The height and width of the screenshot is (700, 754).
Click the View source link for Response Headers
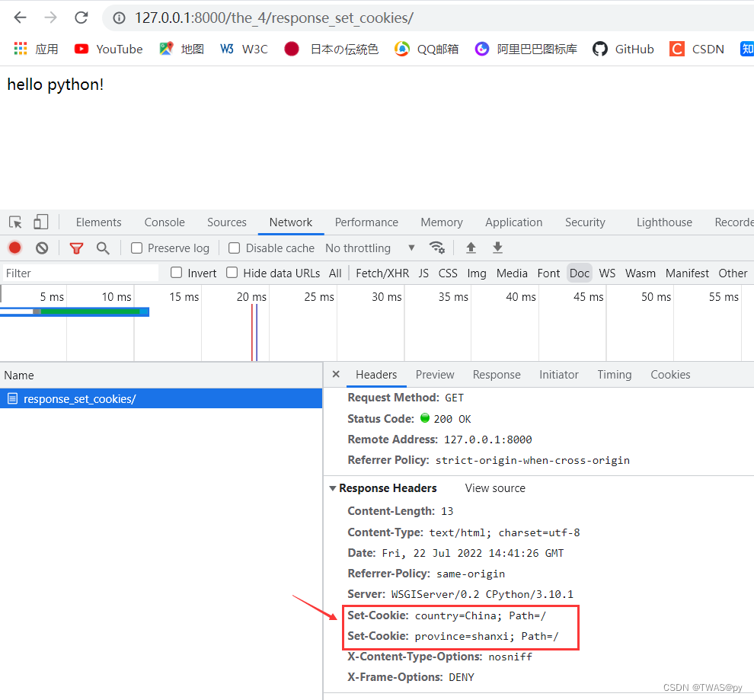[x=494, y=487]
